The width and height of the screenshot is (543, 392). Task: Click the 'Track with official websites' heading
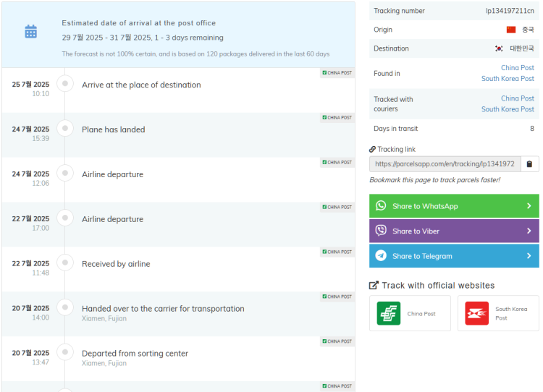coord(438,286)
